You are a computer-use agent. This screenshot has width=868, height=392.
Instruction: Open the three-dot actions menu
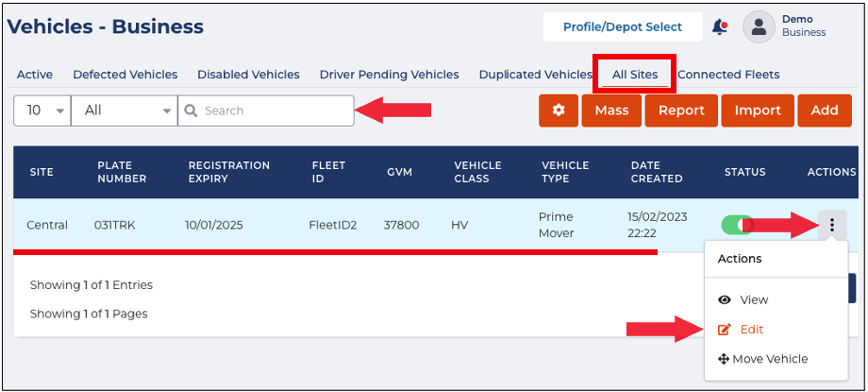tap(832, 225)
